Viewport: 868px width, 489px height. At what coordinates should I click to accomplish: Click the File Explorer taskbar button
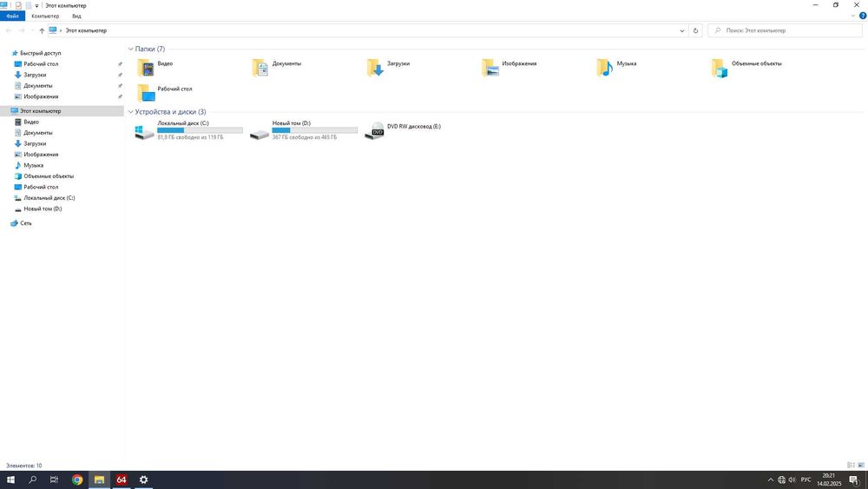[x=99, y=479]
